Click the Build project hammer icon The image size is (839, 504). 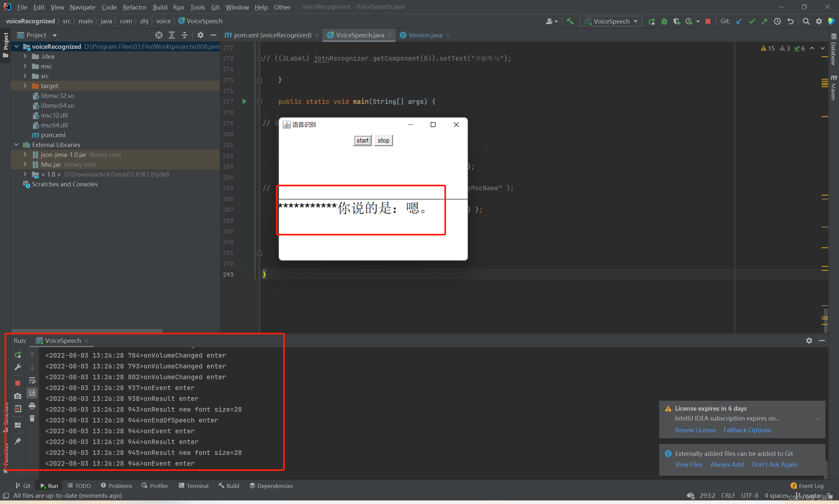[570, 21]
